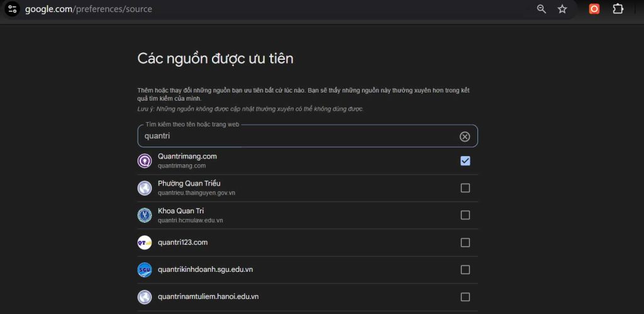The width and height of the screenshot is (644, 314).
Task: Click the Phường Quan Triều globe icon
Action: tap(145, 188)
